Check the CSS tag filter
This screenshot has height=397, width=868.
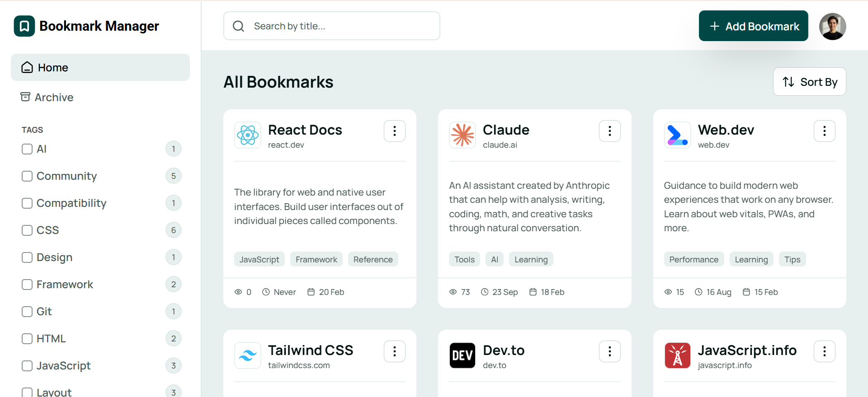(x=27, y=230)
